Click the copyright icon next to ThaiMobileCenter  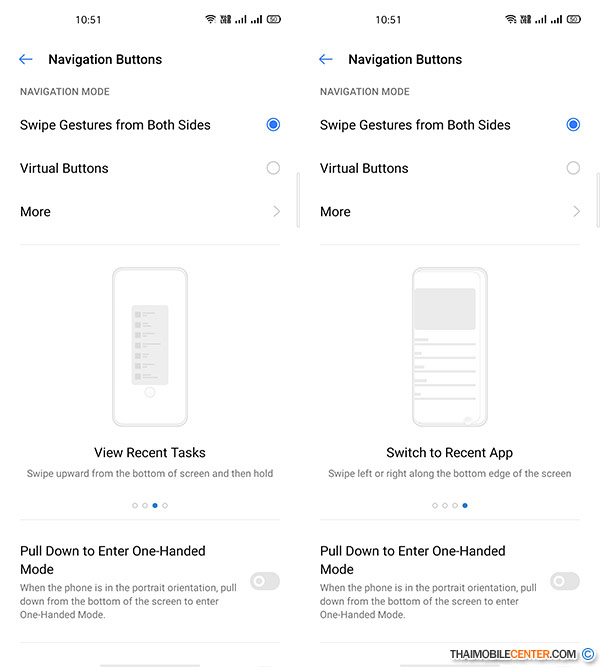point(588,654)
